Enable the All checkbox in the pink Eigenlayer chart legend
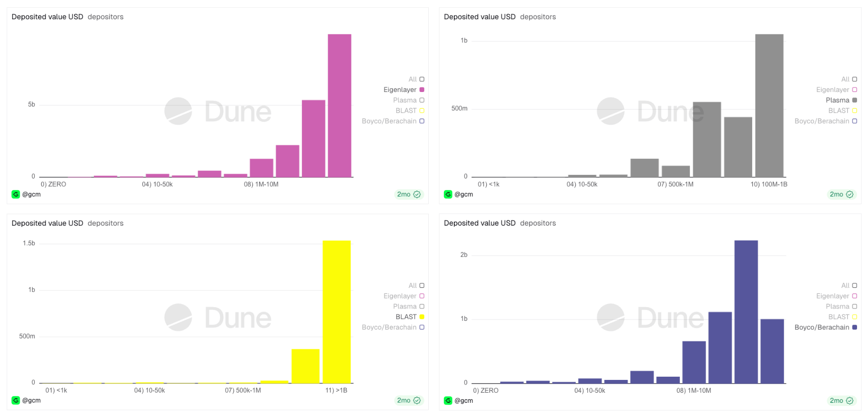The width and height of the screenshot is (868, 417). coord(422,79)
